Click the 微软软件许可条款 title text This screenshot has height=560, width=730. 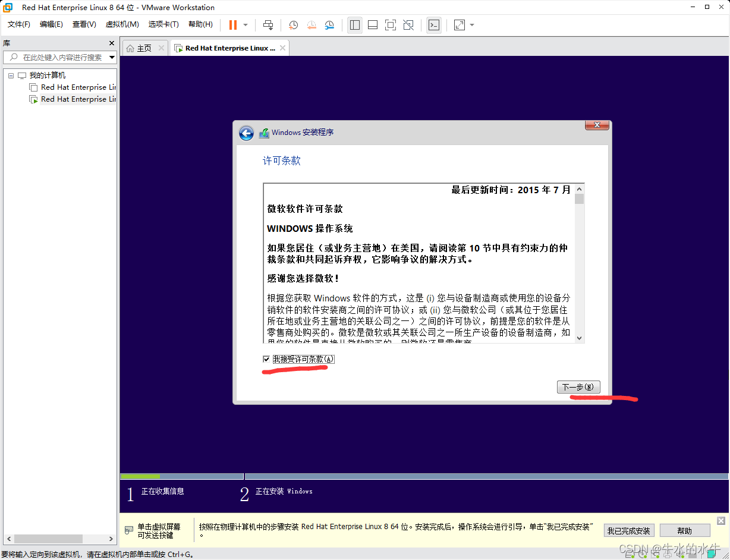[305, 209]
